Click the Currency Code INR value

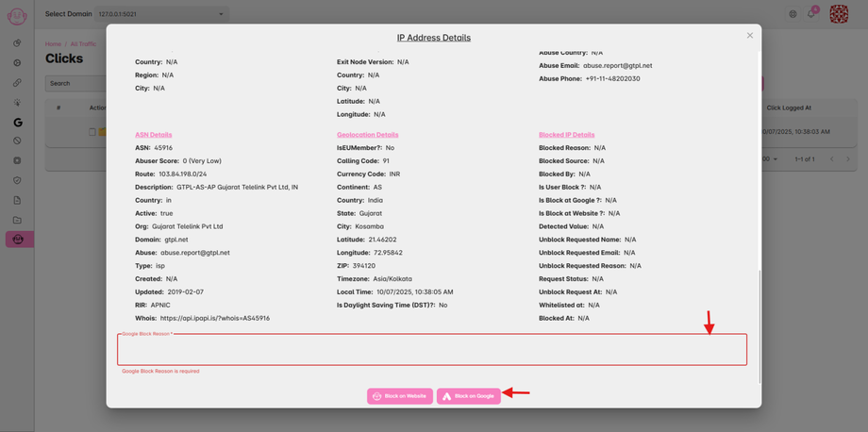(x=394, y=174)
